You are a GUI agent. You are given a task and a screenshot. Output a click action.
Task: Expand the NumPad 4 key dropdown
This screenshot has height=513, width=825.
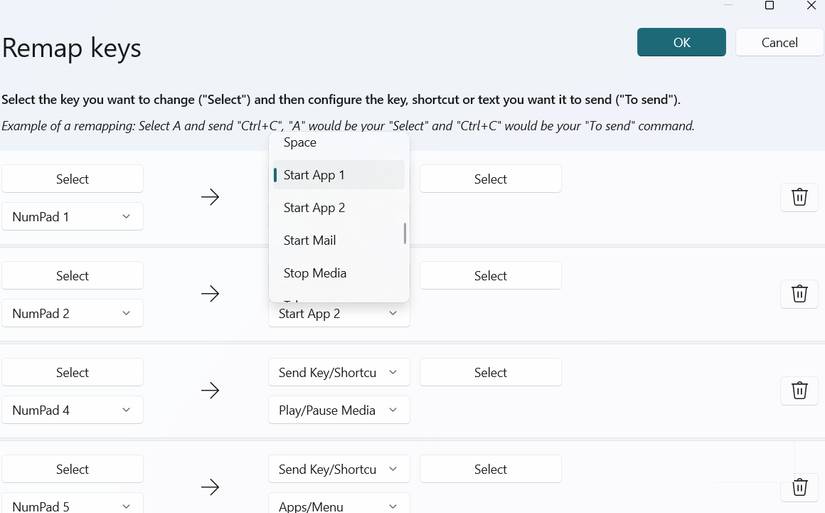click(x=72, y=410)
